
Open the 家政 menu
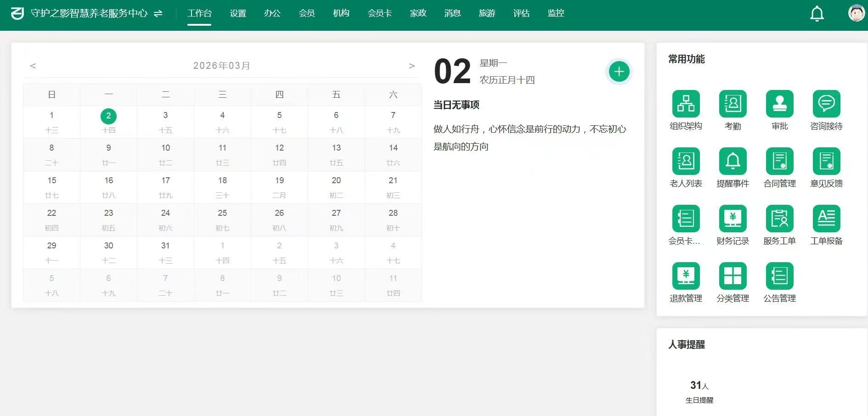(418, 13)
